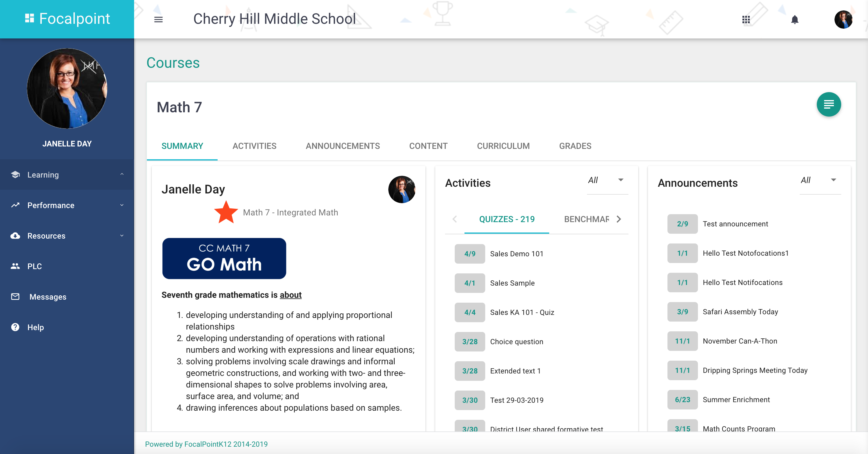The height and width of the screenshot is (454, 868).
Task: Open notifications bell icon
Action: tap(795, 20)
